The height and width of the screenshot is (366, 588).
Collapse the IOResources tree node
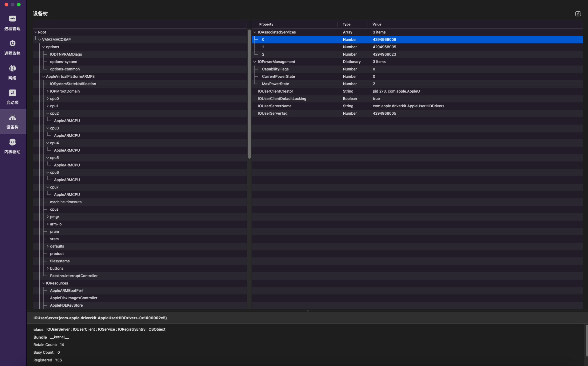point(44,283)
